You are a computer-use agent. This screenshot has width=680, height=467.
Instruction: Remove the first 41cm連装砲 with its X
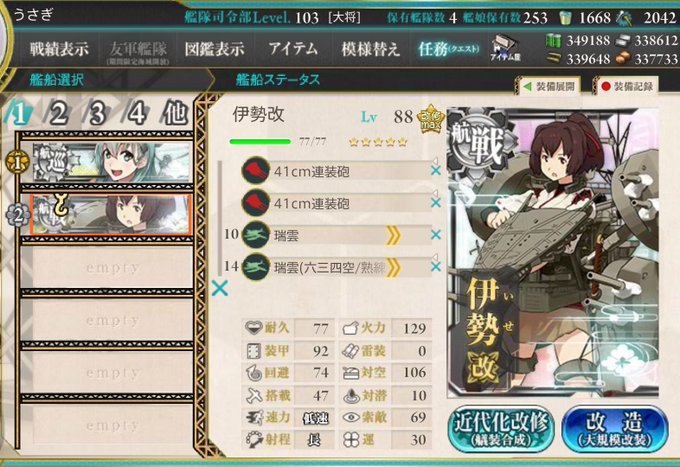pos(436,171)
